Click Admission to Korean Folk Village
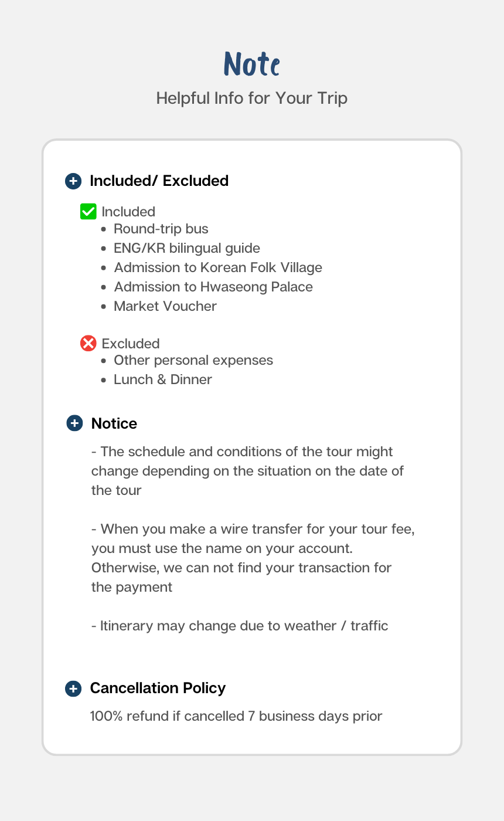The image size is (504, 821). [x=218, y=267]
